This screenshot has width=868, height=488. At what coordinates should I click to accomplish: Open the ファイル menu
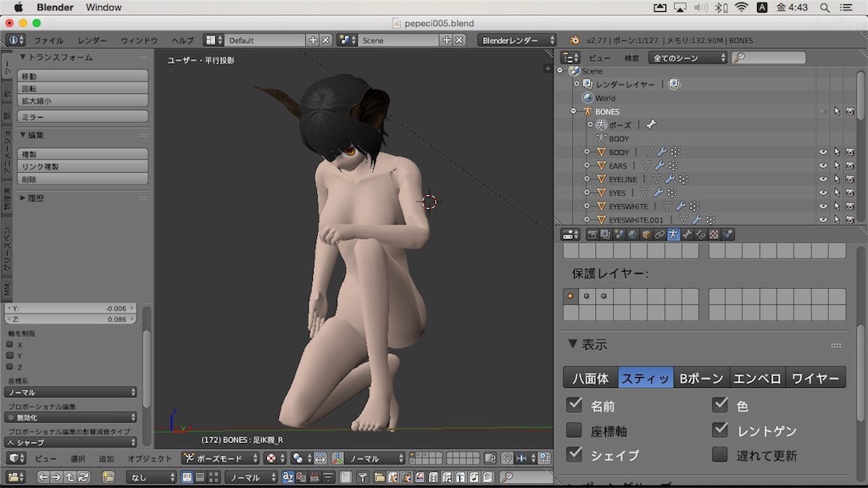tap(48, 41)
